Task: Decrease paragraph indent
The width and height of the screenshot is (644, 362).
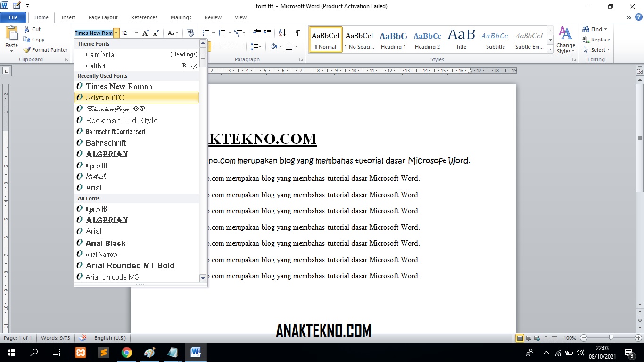Action: (257, 33)
